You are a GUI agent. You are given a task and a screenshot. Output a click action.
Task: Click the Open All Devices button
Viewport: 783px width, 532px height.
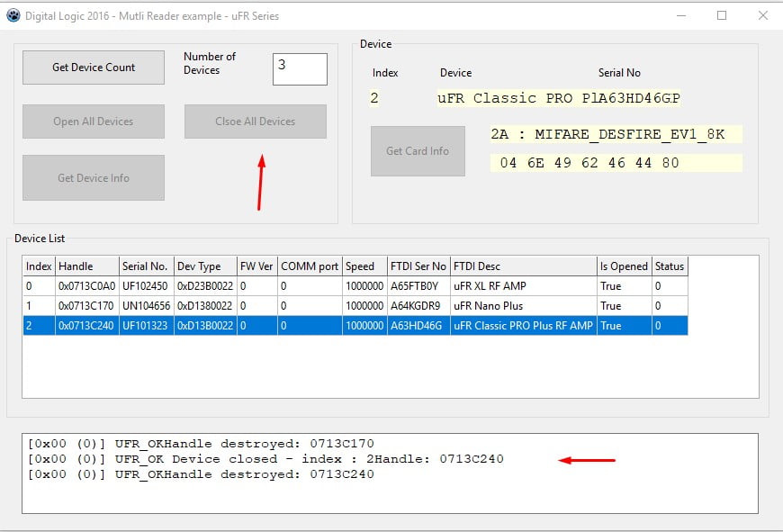pyautogui.click(x=94, y=122)
